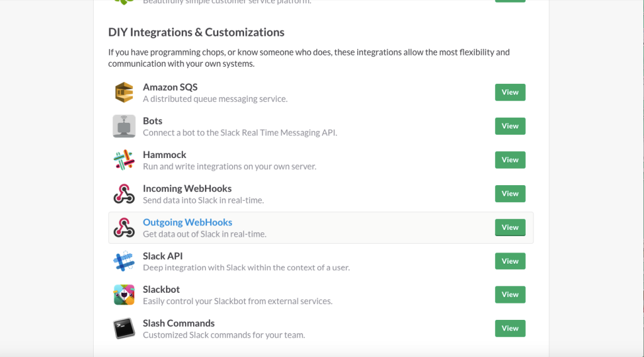Image resolution: width=644 pixels, height=357 pixels.
Task: Open the Slack API title
Action: click(163, 256)
